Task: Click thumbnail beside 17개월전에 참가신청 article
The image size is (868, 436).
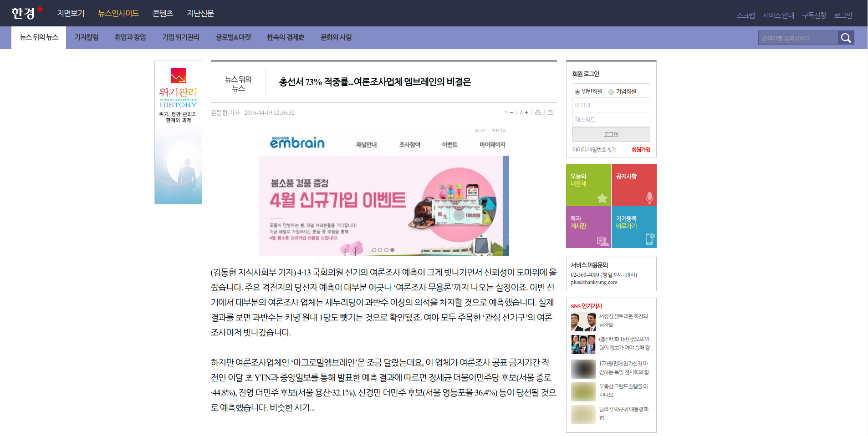Action: [583, 369]
